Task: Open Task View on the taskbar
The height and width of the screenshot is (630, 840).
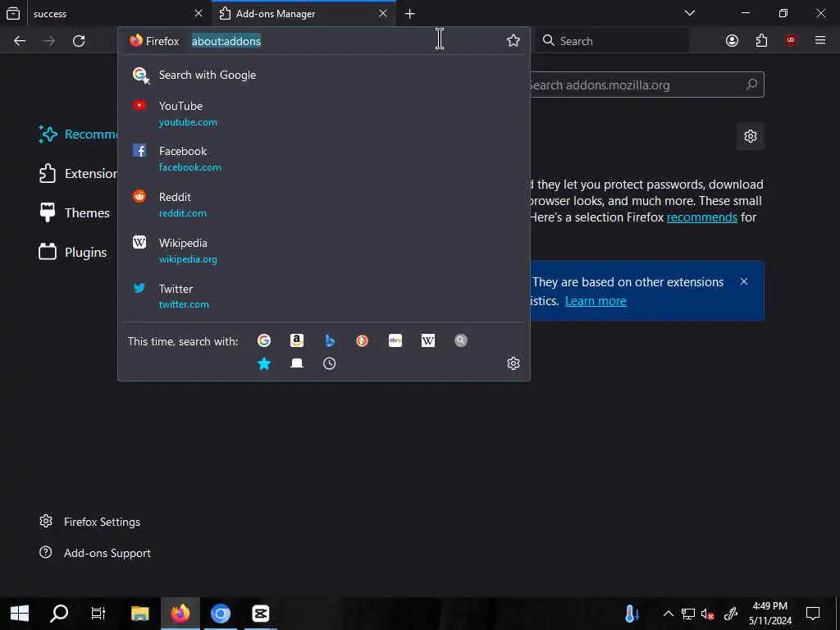Action: 98,614
